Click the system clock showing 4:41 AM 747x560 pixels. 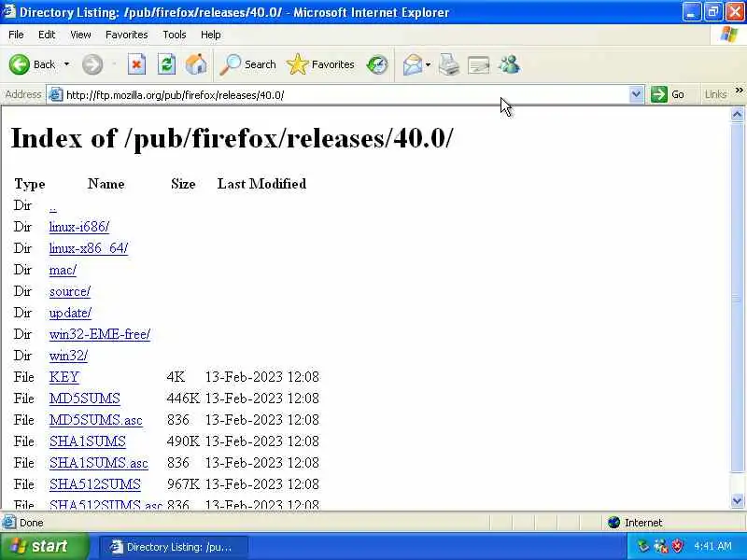coord(712,546)
